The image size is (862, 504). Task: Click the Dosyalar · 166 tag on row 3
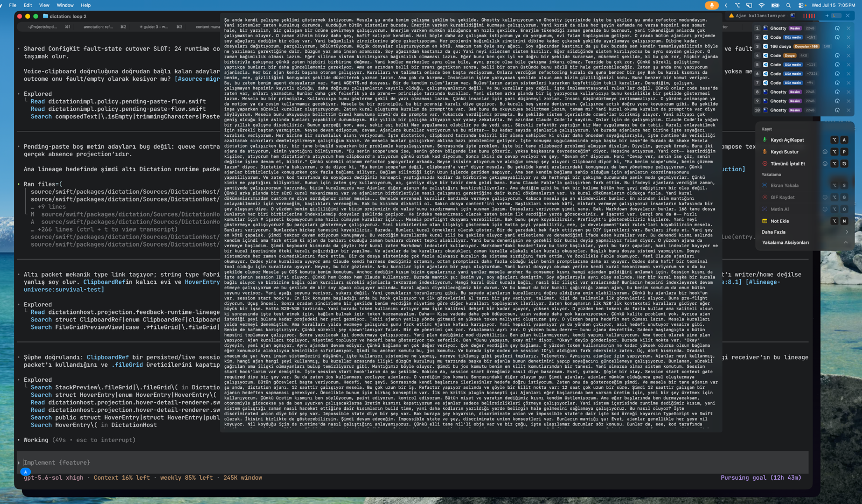(x=807, y=46)
